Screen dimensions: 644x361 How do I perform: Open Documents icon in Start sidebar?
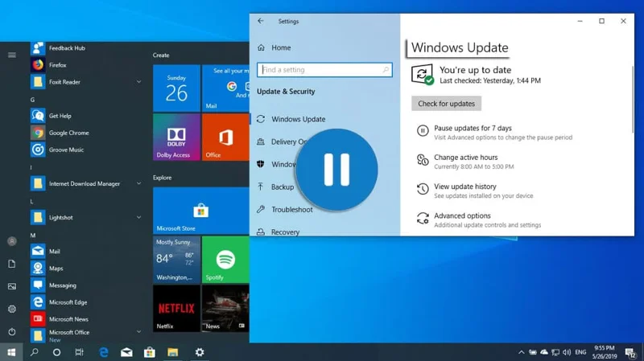(12, 264)
